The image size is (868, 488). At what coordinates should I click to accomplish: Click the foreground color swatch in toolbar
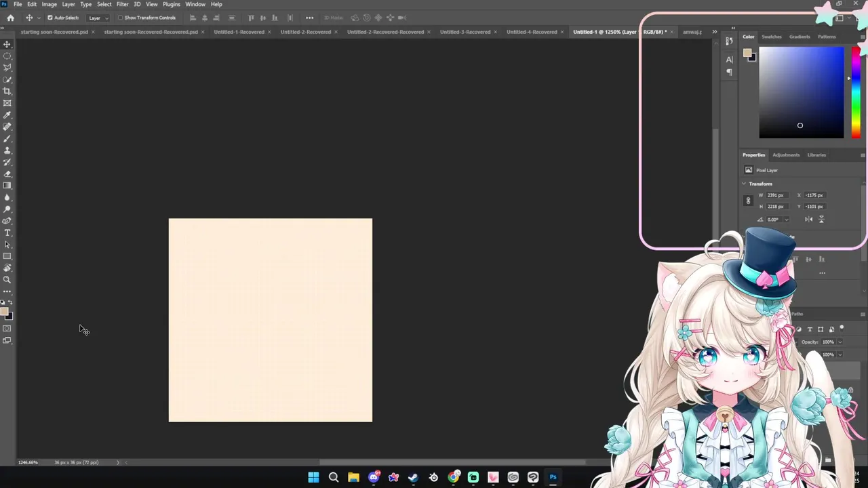pos(4,312)
